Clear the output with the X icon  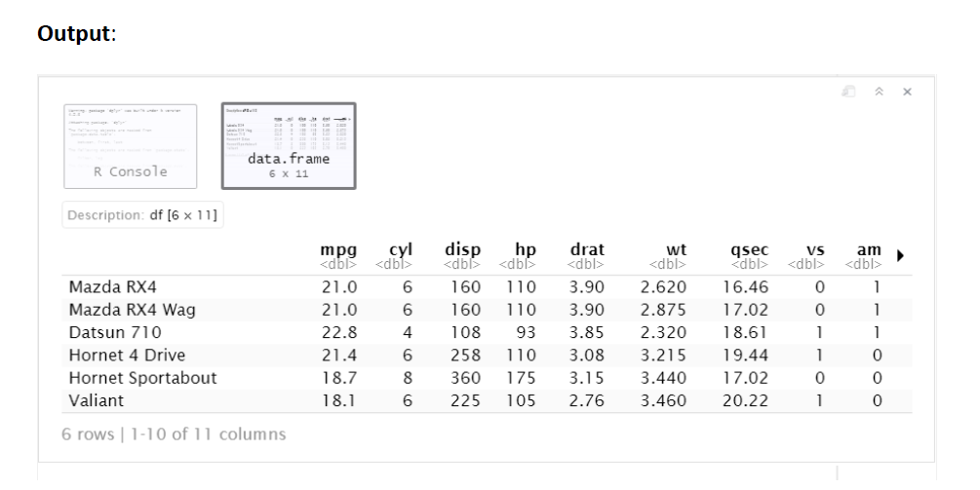click(x=908, y=92)
